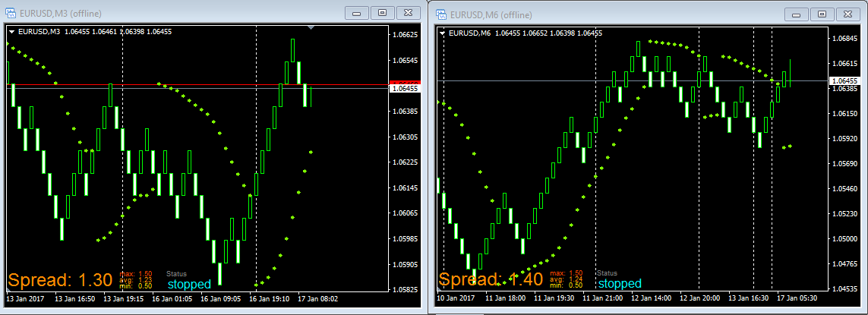Click the 1.06150 price level on M6 axis
The image size is (868, 315).
point(844,114)
